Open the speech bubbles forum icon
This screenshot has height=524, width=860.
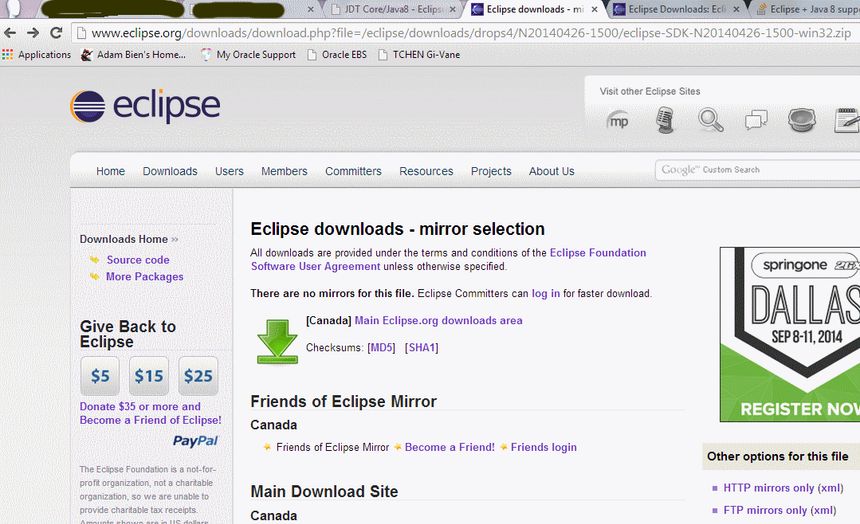coord(756,121)
